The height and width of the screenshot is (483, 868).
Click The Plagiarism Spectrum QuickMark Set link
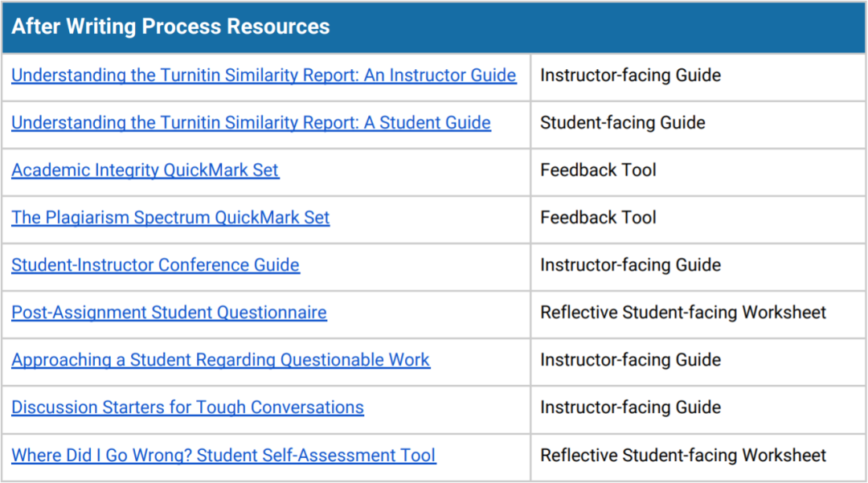pyautogui.click(x=170, y=218)
